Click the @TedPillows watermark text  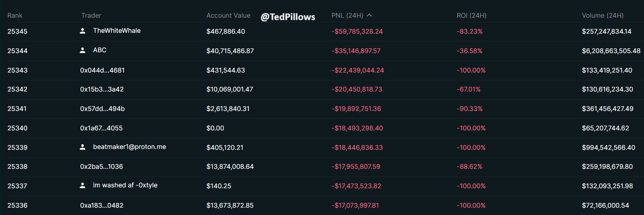point(288,17)
